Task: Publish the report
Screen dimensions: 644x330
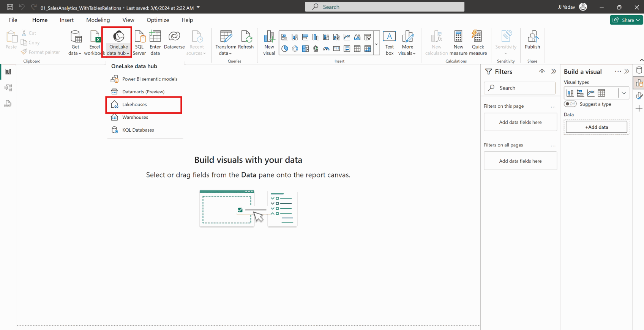Action: (x=532, y=40)
